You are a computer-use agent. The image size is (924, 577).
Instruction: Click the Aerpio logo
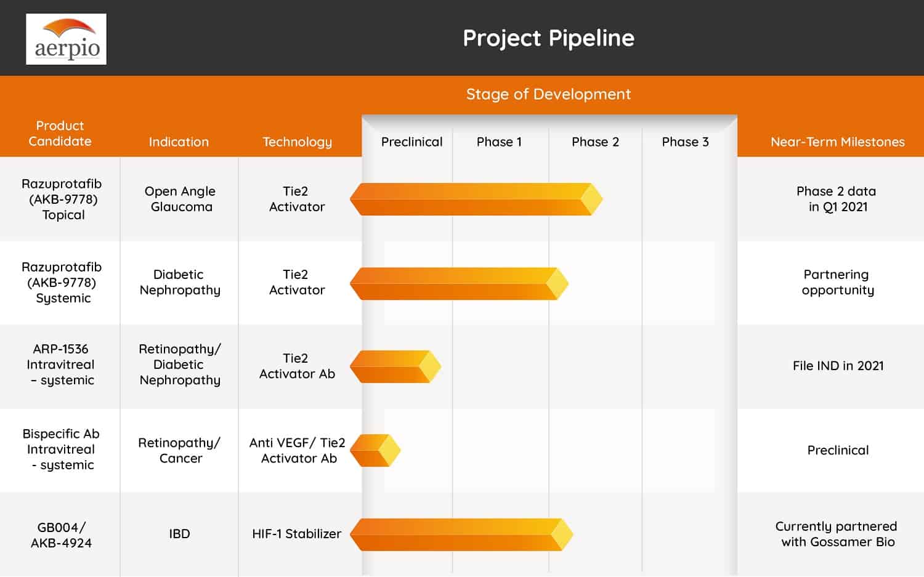pyautogui.click(x=66, y=39)
